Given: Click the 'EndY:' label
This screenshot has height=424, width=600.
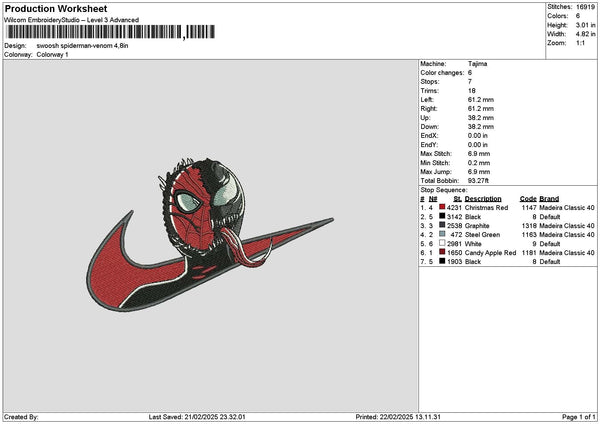Looking at the screenshot, I should (x=429, y=145).
